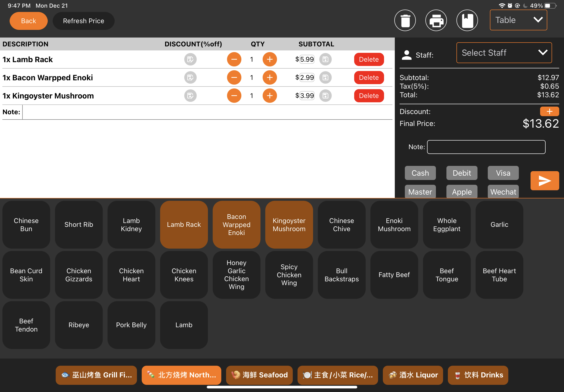This screenshot has width=564, height=392.
Task: Click the plus button to add a discount
Action: 549,111
